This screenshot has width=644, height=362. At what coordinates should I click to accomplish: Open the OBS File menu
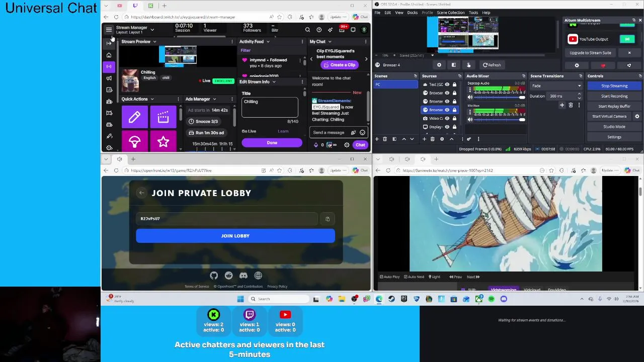point(377,13)
